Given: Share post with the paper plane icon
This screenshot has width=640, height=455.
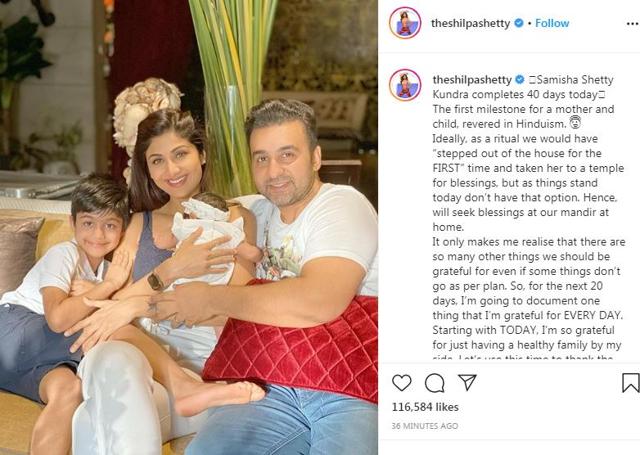Looking at the screenshot, I should (x=467, y=382).
